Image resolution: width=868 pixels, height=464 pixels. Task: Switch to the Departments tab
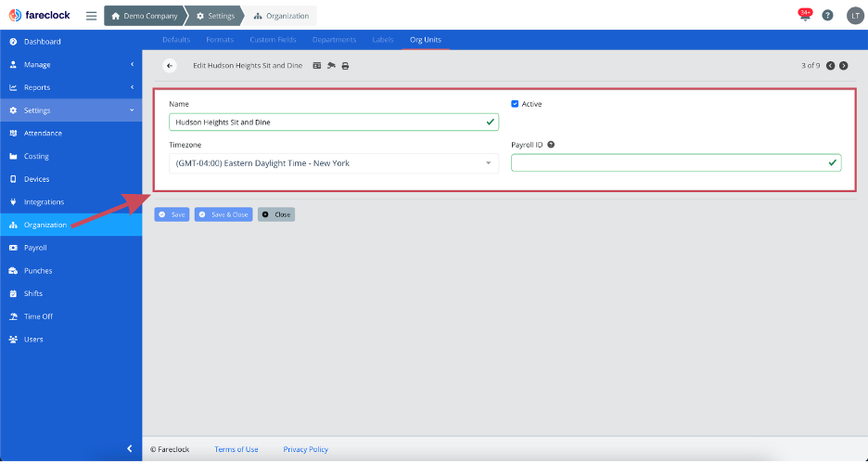click(x=335, y=40)
